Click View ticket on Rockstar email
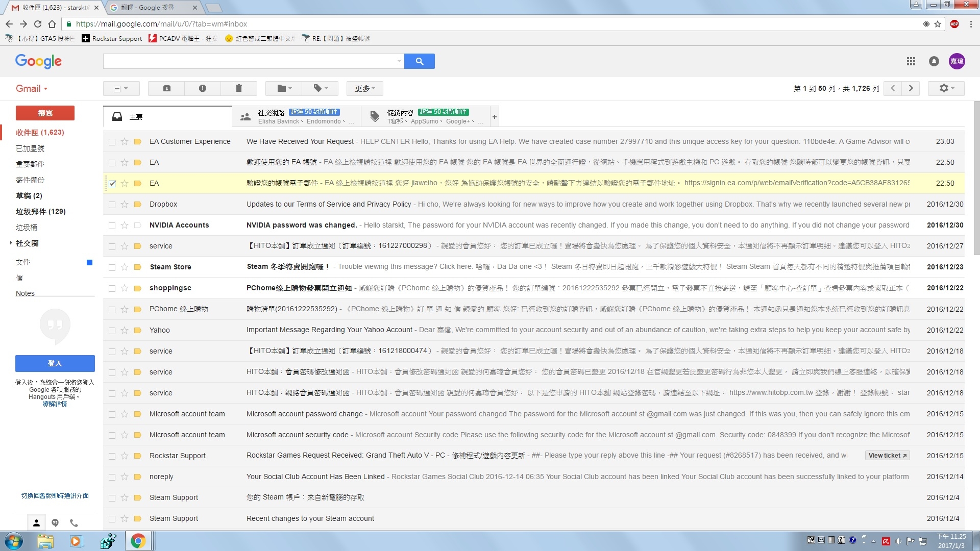Image resolution: width=980 pixels, height=551 pixels. coord(887,456)
